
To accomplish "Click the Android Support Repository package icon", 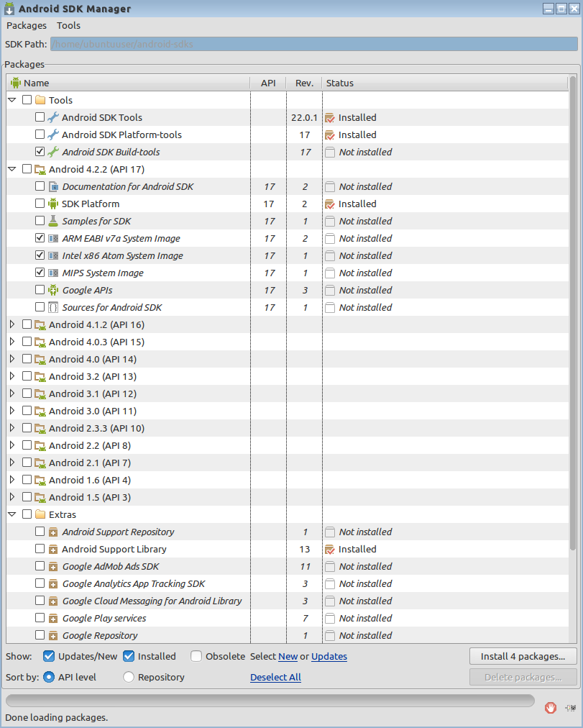I will point(53,532).
